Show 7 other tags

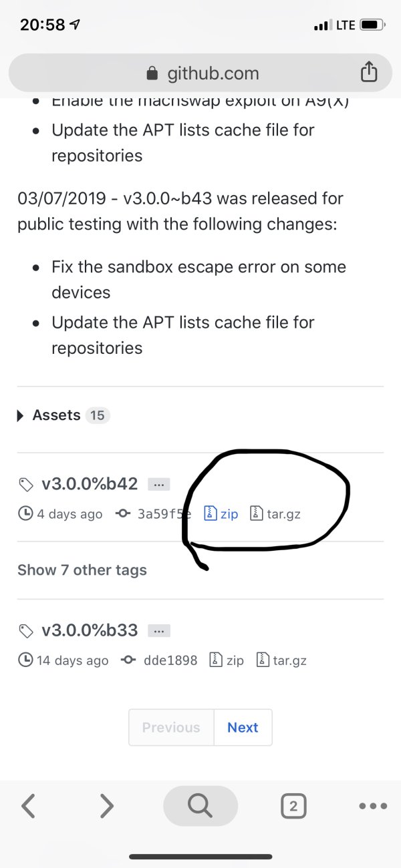(82, 570)
